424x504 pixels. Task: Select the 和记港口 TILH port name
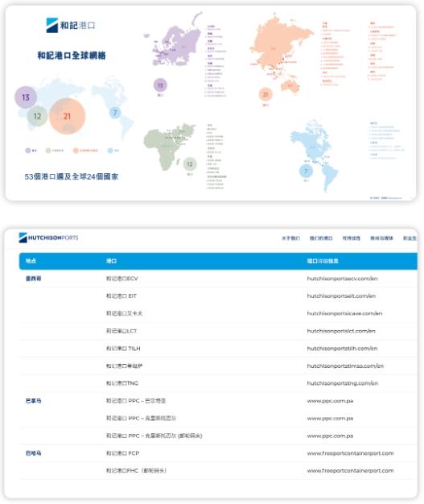pos(123,349)
